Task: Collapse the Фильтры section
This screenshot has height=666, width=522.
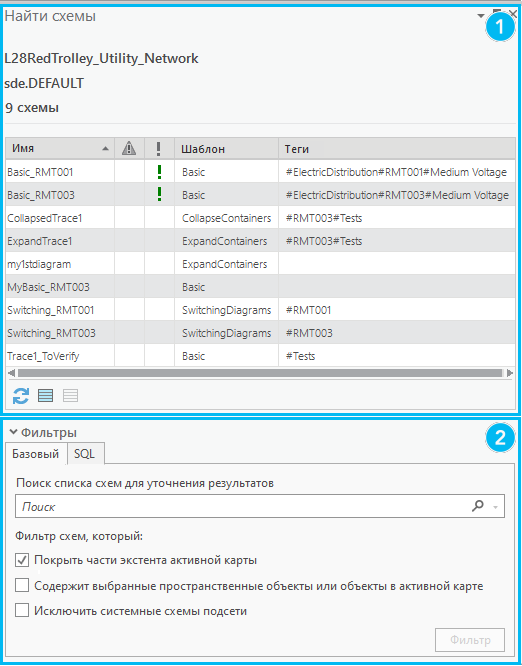Action: (13, 432)
